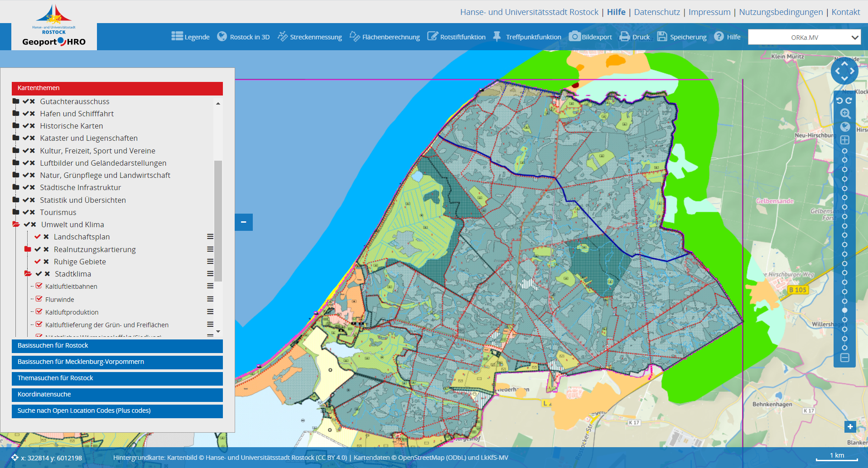Screen dimensions: 868x468
Task: Collapse the Umwelt und Klima folder
Action: [16, 224]
